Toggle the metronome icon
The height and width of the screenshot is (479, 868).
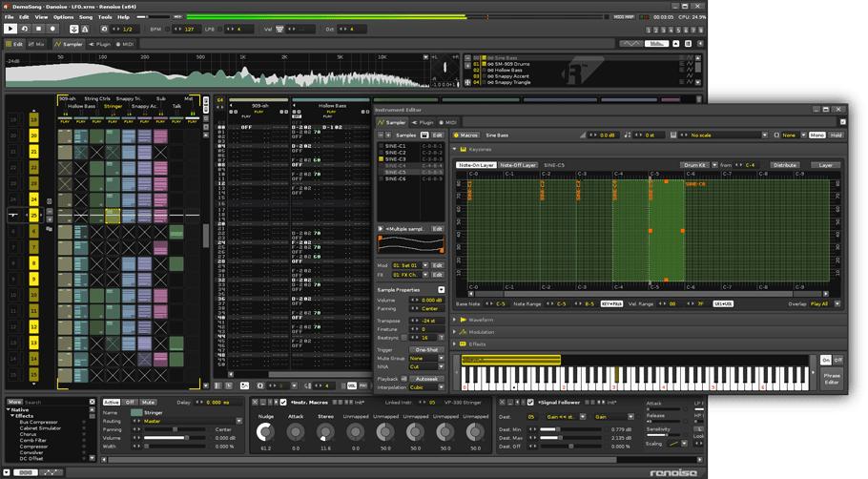[x=85, y=29]
